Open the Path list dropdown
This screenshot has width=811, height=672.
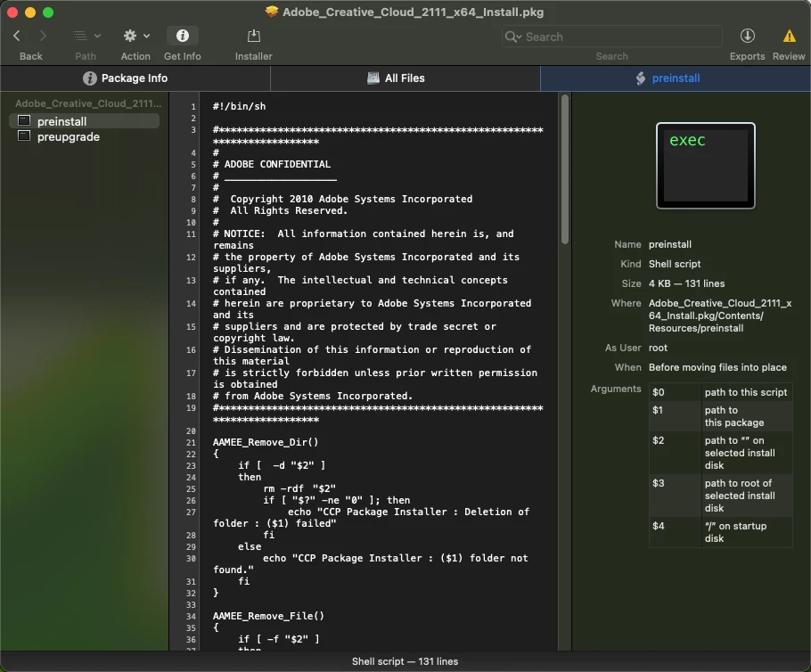tap(86, 36)
